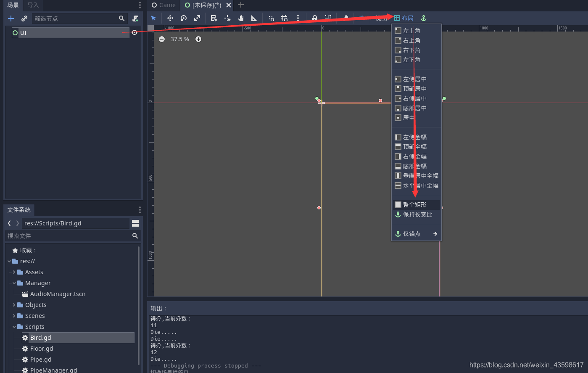Switch to the 场景 dock tab
Screen dimensions: 588x373
(x=13, y=5)
